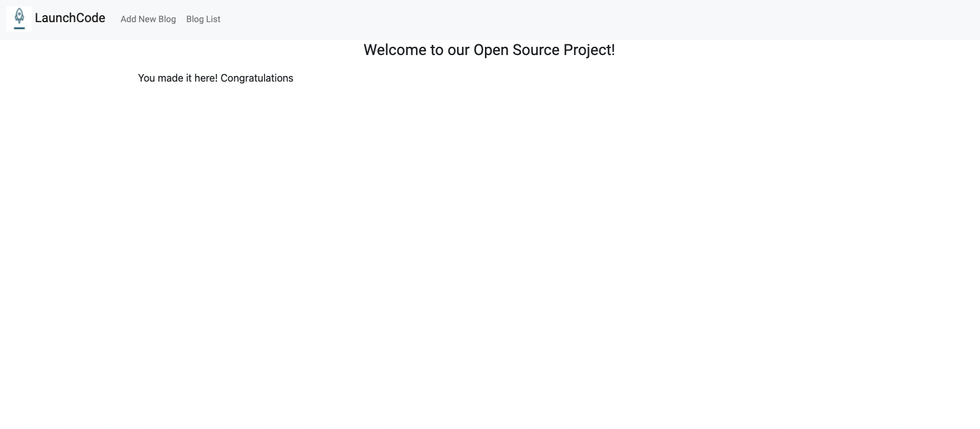Choose Blog List from the navbar menu
The image size is (980, 429).
point(203,19)
